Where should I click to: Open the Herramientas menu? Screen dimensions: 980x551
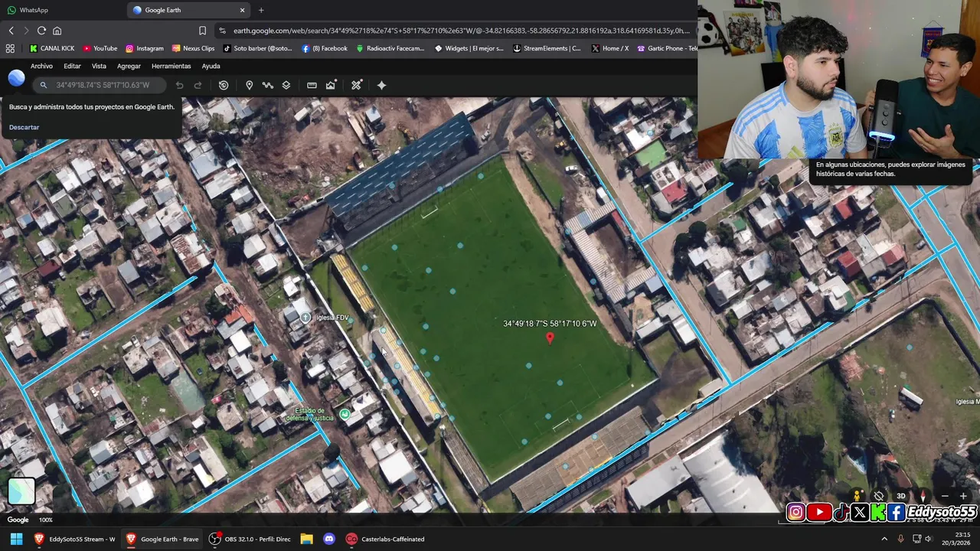pos(171,66)
